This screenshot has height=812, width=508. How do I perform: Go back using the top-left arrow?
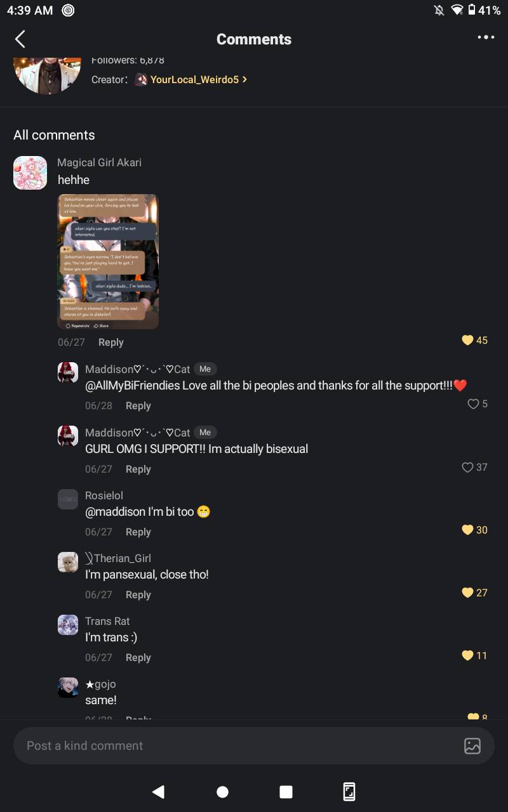pyautogui.click(x=20, y=39)
